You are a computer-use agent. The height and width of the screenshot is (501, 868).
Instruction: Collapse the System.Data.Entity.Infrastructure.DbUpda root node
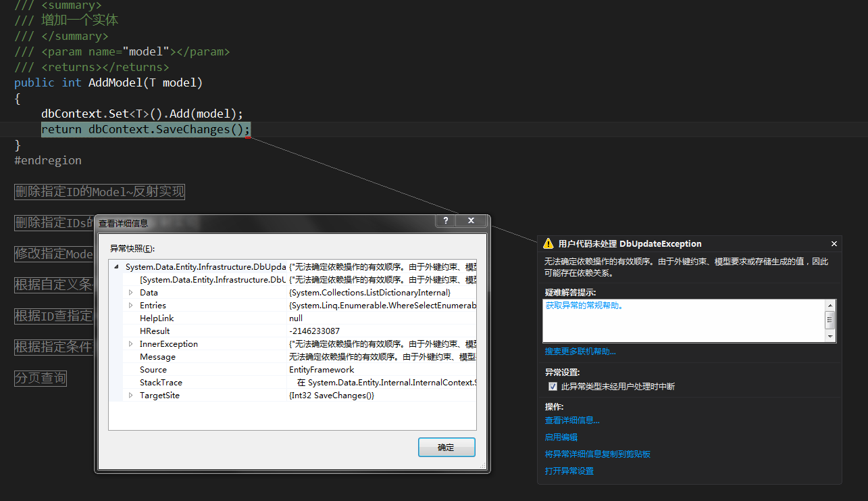coord(117,267)
